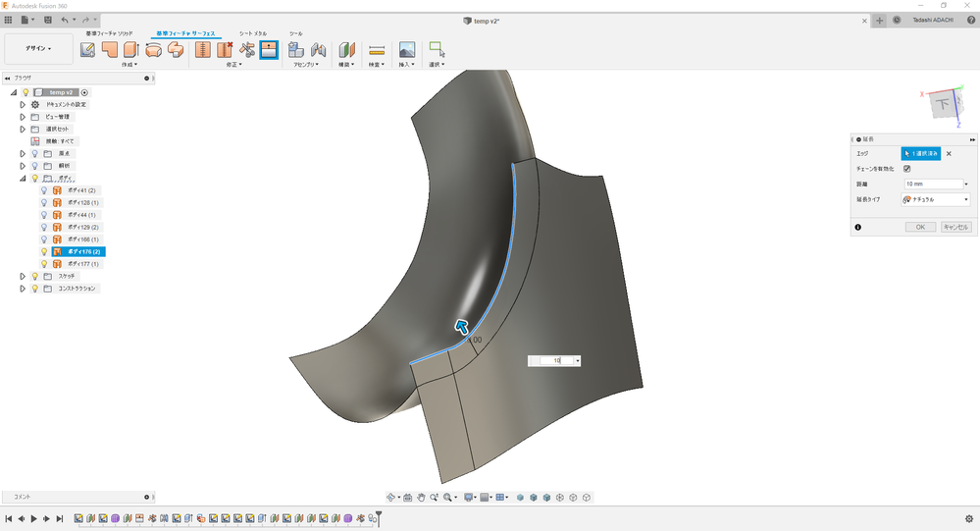
Task: Click the Insert image icon
Action: (x=407, y=49)
